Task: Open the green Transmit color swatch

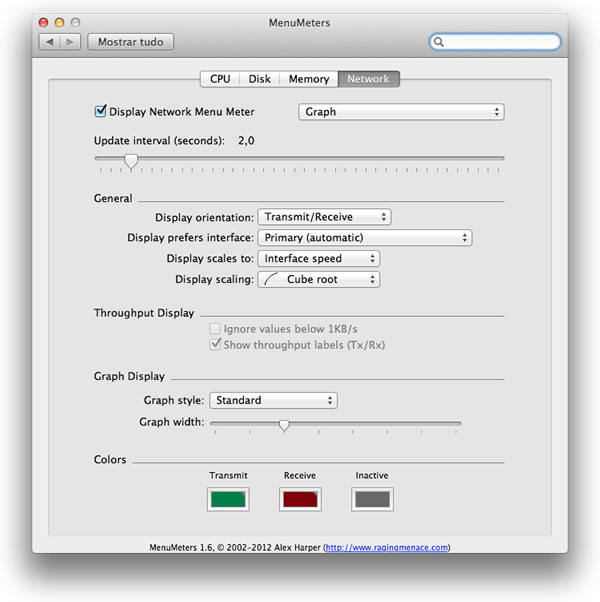Action: coord(228,499)
